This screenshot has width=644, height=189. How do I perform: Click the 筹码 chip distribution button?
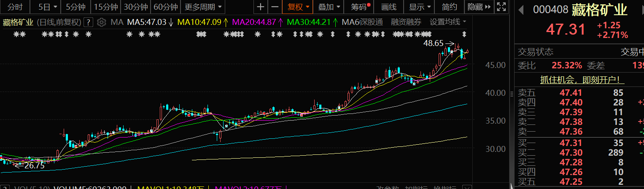[x=357, y=7]
